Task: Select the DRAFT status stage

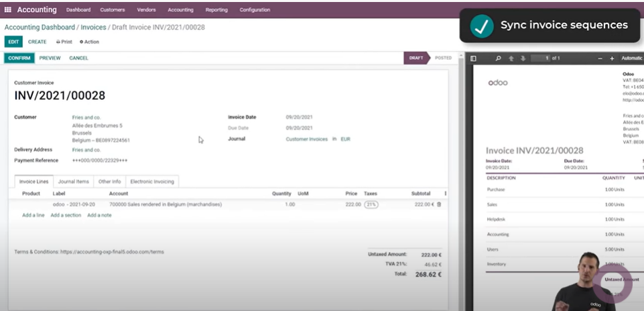Action: [416, 58]
